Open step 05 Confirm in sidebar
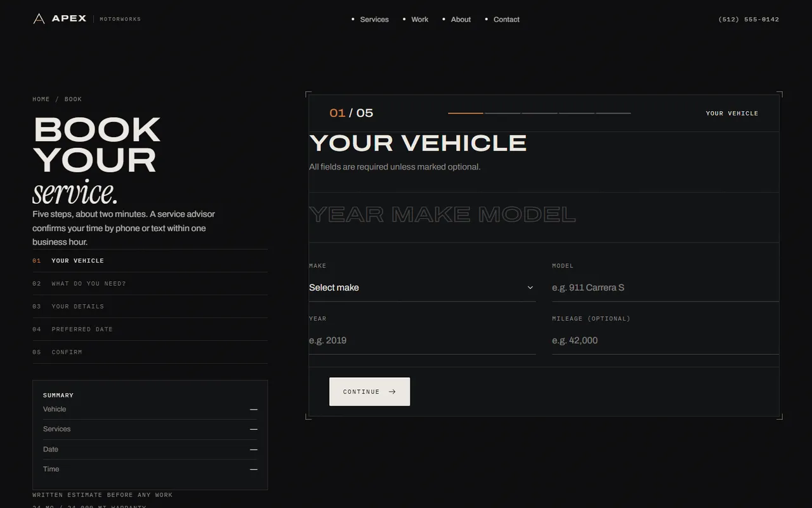Image resolution: width=812 pixels, height=508 pixels. click(150, 352)
